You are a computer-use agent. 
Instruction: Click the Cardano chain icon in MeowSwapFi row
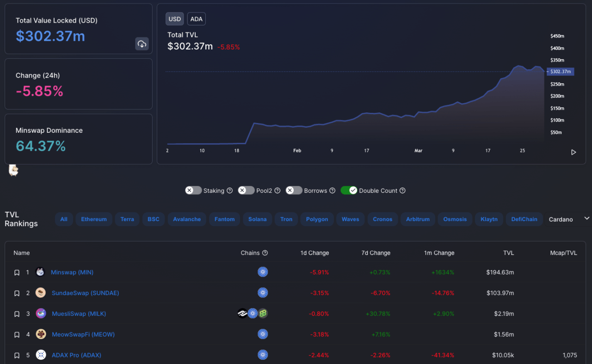point(263,334)
